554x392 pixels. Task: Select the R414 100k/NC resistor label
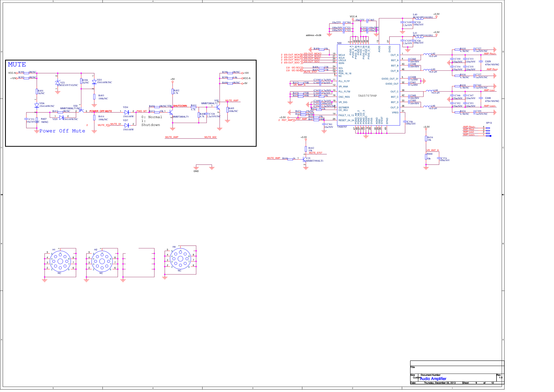click(103, 118)
